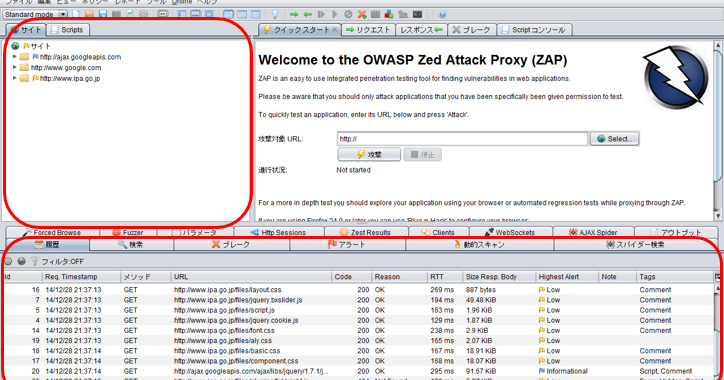Enable break on requests green right arrow
724x380 pixels.
click(x=294, y=14)
